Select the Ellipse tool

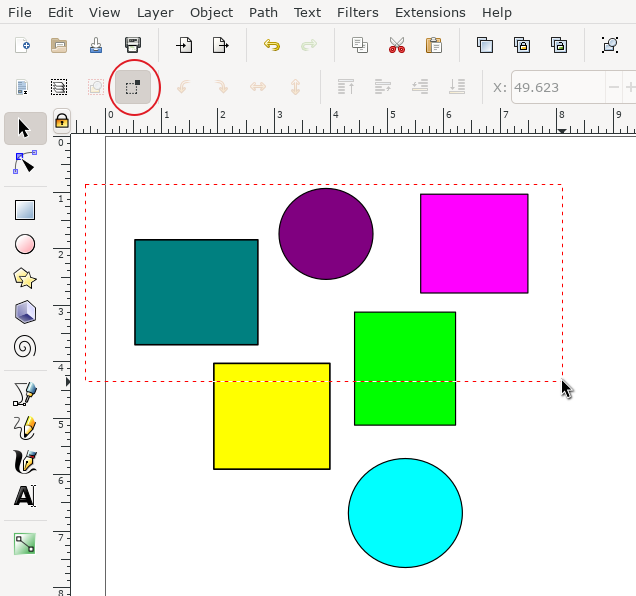click(x=25, y=244)
